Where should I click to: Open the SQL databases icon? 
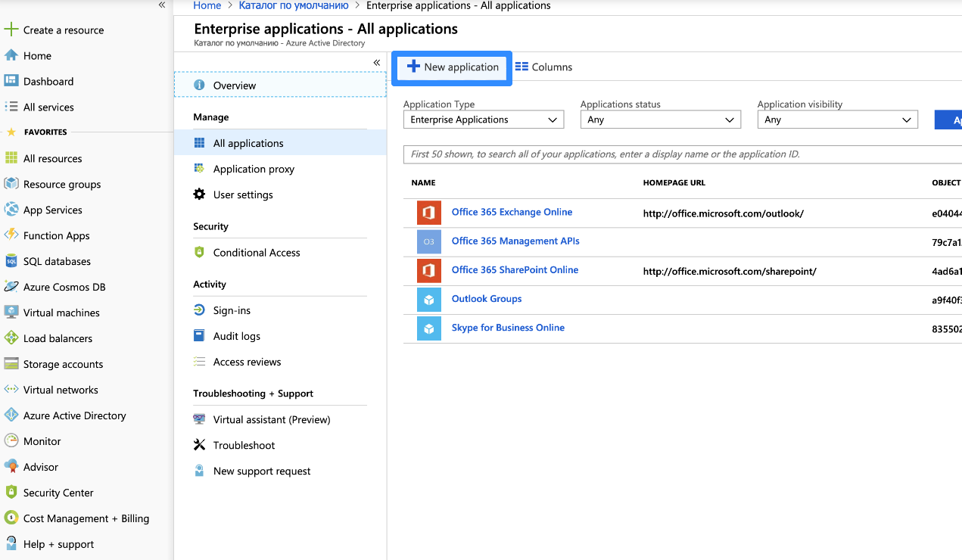click(11, 261)
